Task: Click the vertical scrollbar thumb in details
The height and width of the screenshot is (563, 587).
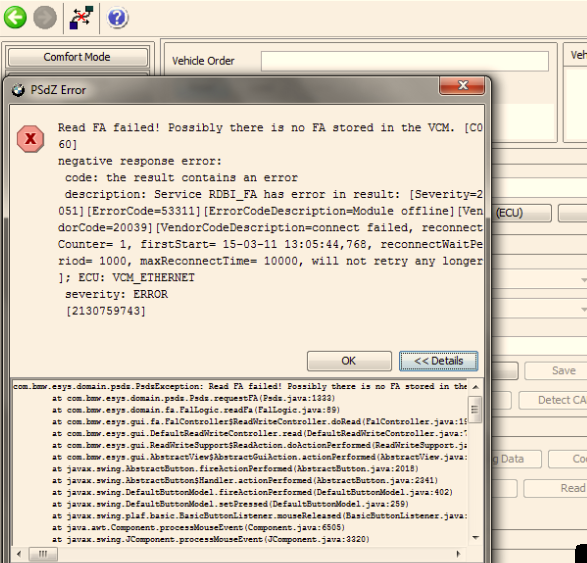Action: [475, 409]
